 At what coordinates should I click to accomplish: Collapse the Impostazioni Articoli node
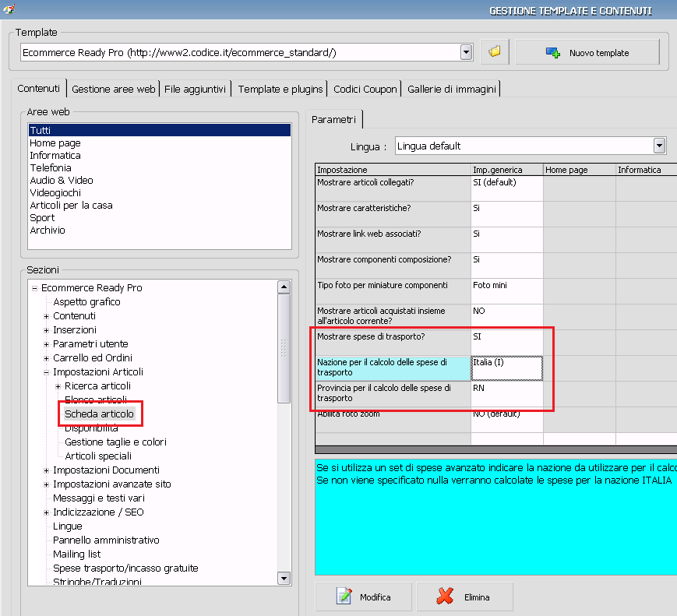point(46,372)
